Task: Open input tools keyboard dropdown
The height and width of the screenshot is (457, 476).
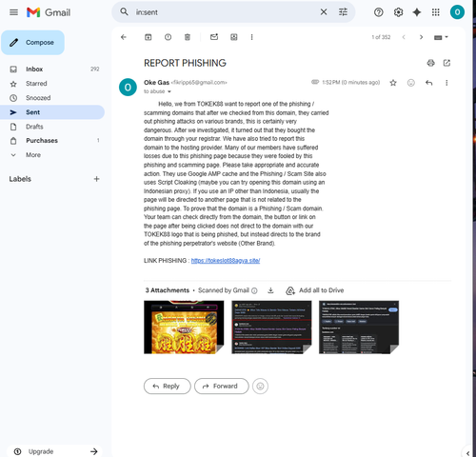Action: (x=441, y=37)
